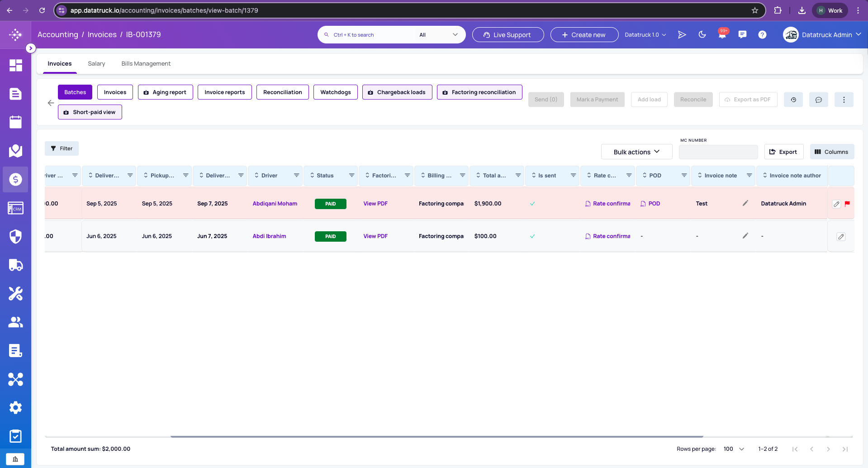
Task: Select the Invoices top tab
Action: click(60, 64)
